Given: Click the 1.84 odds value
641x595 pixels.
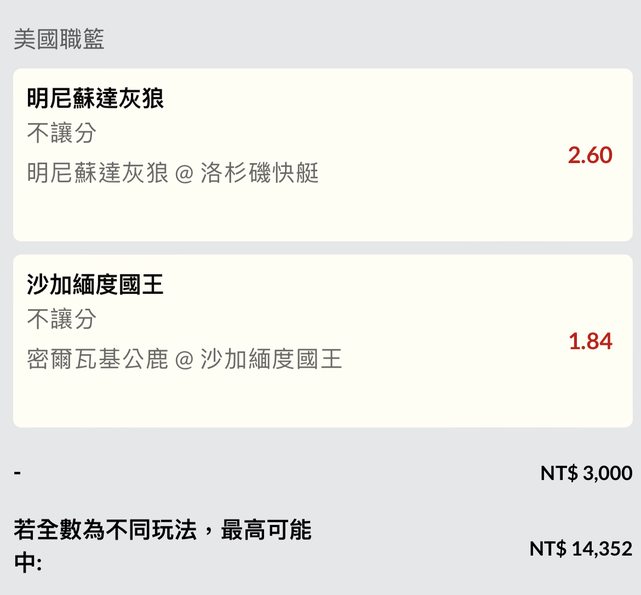Looking at the screenshot, I should point(589,341).
